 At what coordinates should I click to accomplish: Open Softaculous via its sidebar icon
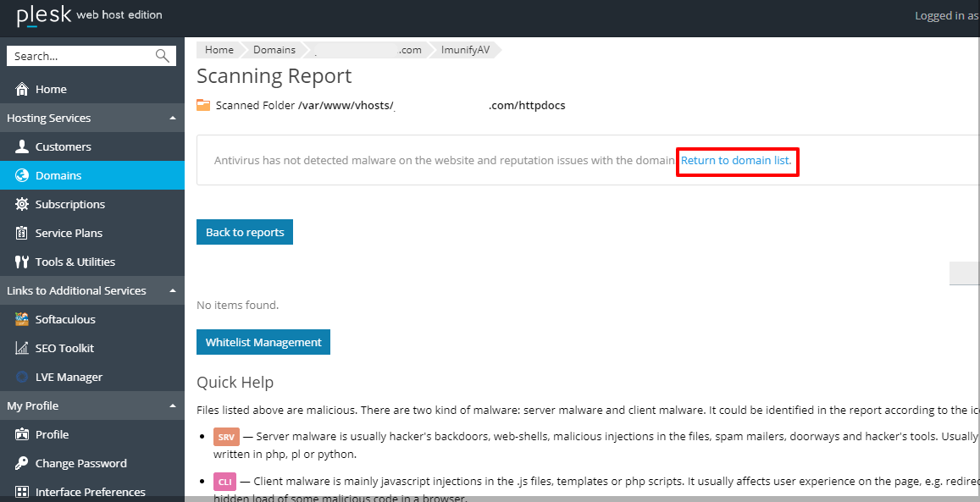point(22,319)
